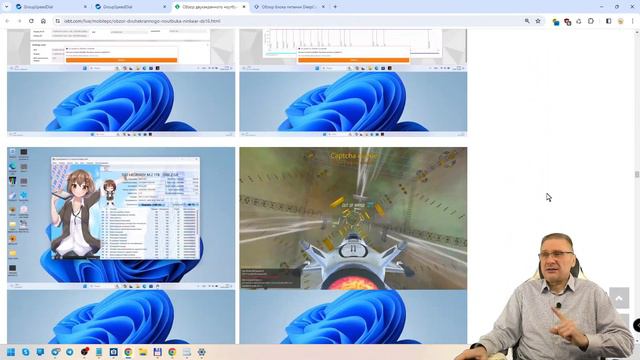Open the Windows Start menu
Image resolution: width=640 pixels, height=360 pixels.
[x=11, y=352]
